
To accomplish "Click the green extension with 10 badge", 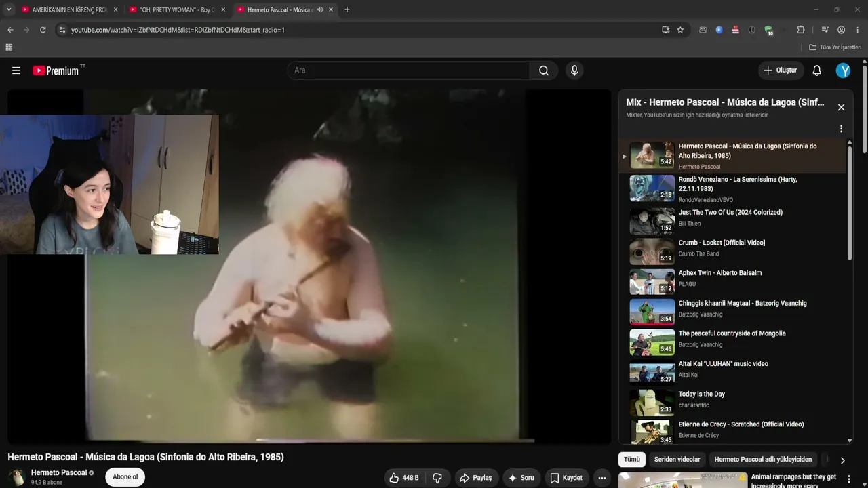I will 768,30.
